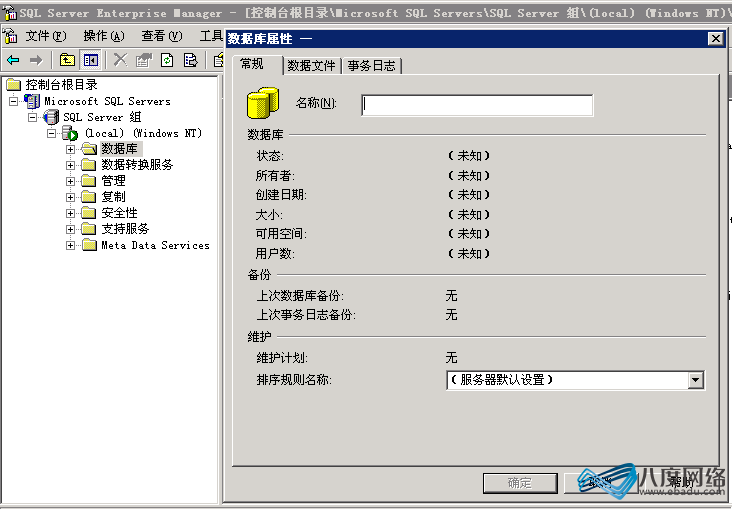Click the Export list toolbar icon
The height and width of the screenshot is (509, 732).
point(190,60)
